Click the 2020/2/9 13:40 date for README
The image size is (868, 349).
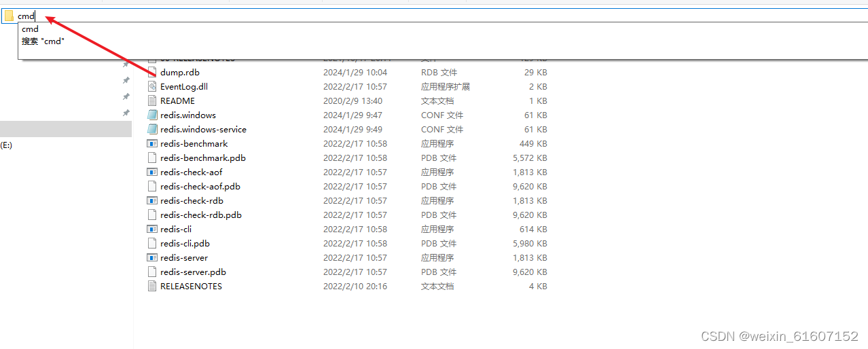pos(352,100)
